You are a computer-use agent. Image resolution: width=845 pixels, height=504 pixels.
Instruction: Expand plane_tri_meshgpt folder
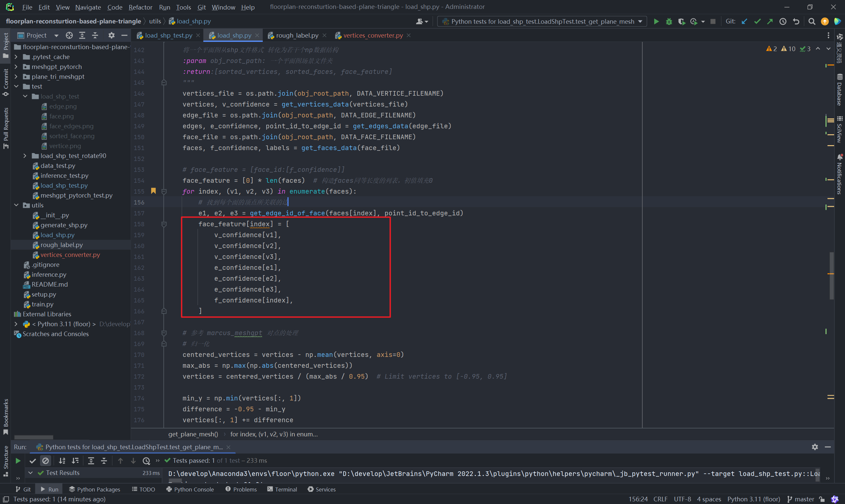click(16, 77)
